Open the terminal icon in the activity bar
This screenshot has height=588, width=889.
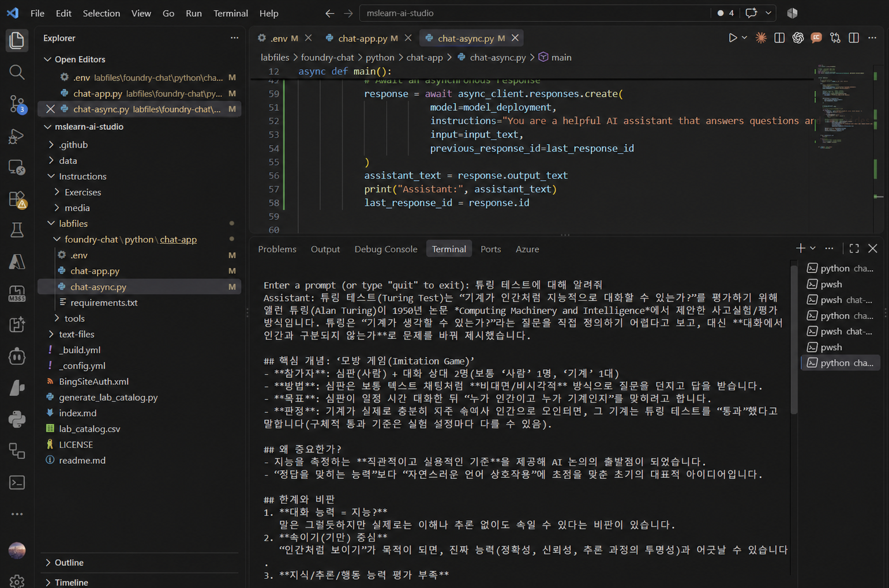tap(17, 483)
